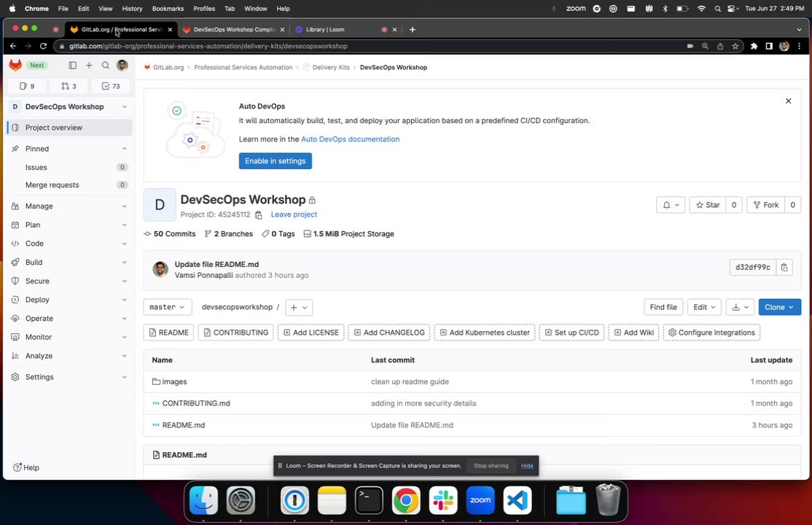The height and width of the screenshot is (525, 812).
Task: Reload the page in Chrome
Action: point(43,46)
